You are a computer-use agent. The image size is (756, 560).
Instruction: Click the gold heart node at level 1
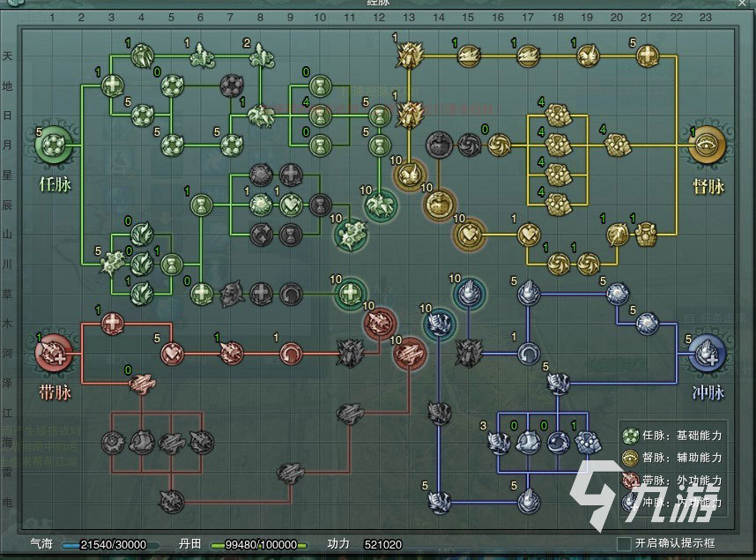pyautogui.click(x=529, y=235)
